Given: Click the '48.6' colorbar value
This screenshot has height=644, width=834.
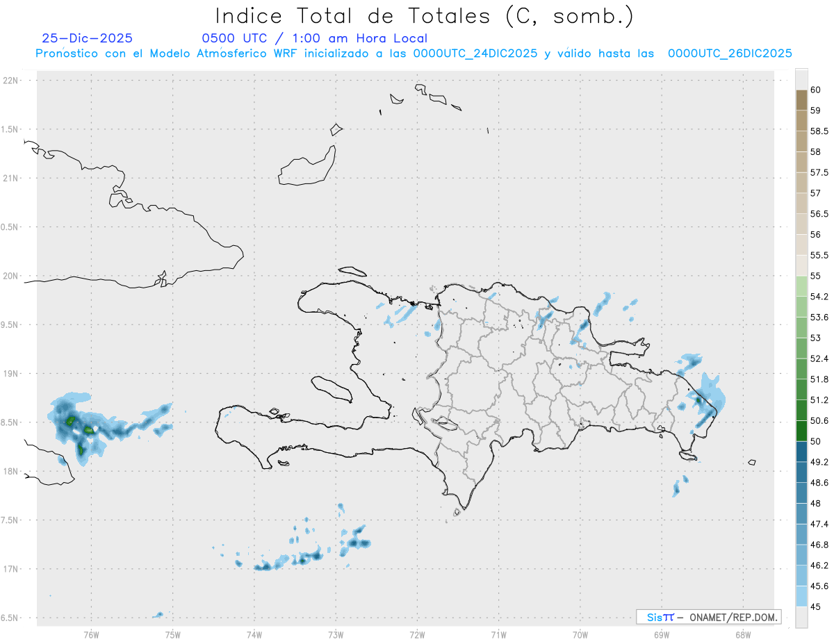Looking at the screenshot, I should 819,482.
